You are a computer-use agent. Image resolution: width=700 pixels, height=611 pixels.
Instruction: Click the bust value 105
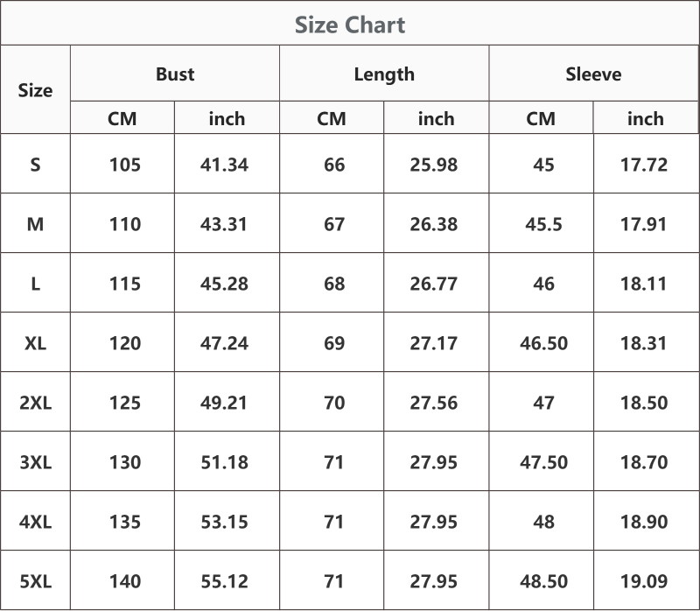pos(125,165)
